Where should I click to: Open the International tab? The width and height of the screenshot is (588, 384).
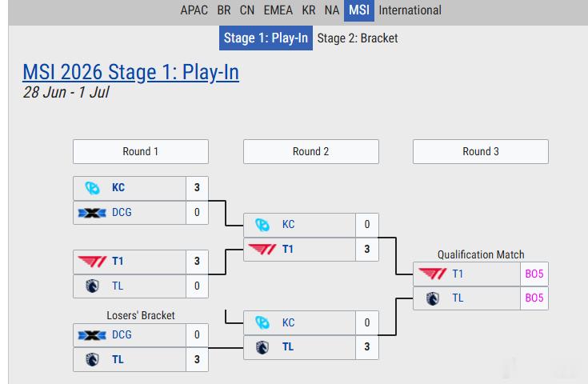[410, 10]
